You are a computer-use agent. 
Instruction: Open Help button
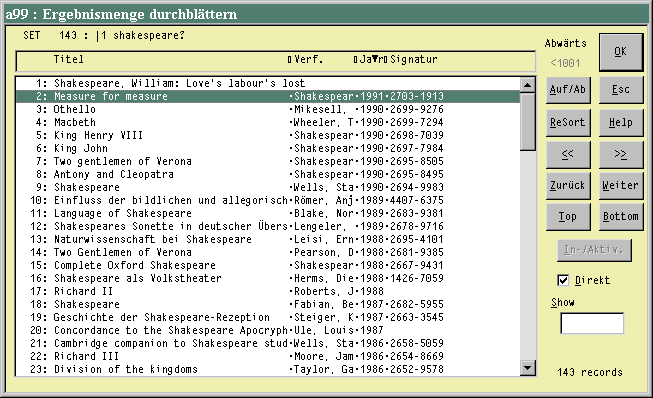tap(621, 122)
